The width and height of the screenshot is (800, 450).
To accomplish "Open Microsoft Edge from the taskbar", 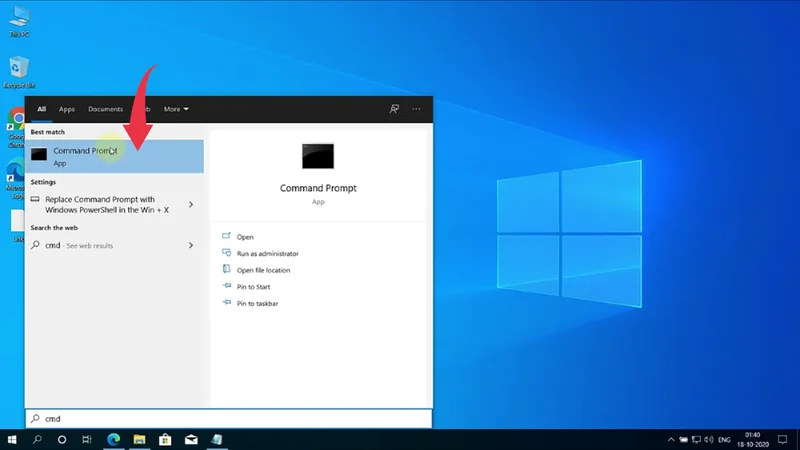I will 114,440.
